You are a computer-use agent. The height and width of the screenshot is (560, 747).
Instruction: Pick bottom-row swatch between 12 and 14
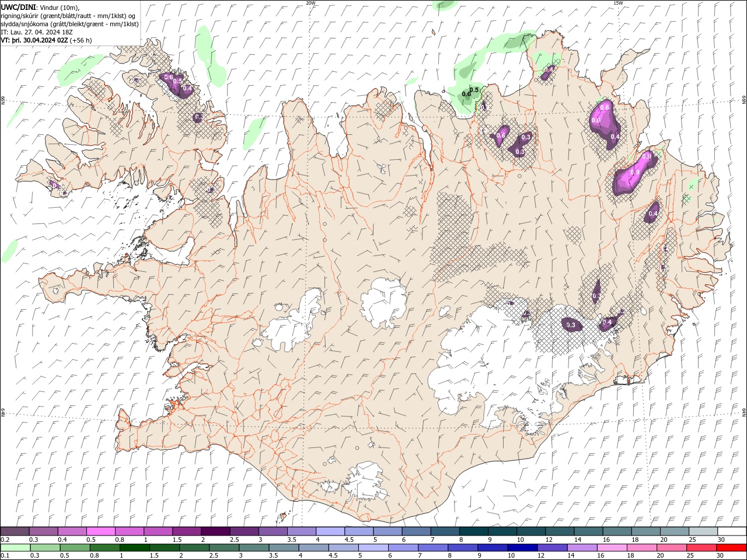coord(551,547)
